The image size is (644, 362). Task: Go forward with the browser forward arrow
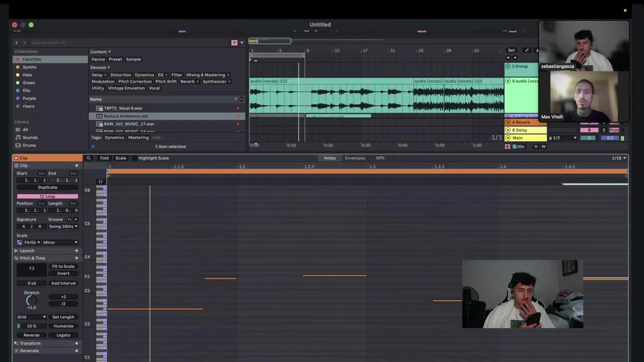[24, 43]
